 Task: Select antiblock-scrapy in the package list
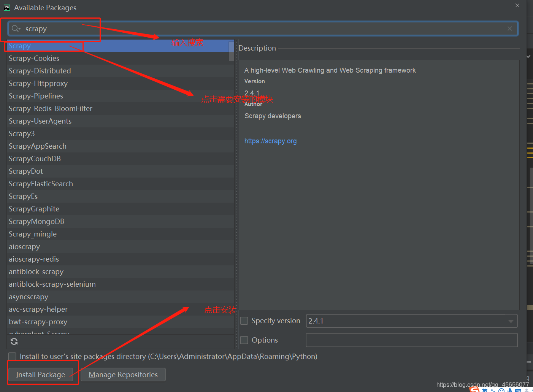(x=120, y=271)
